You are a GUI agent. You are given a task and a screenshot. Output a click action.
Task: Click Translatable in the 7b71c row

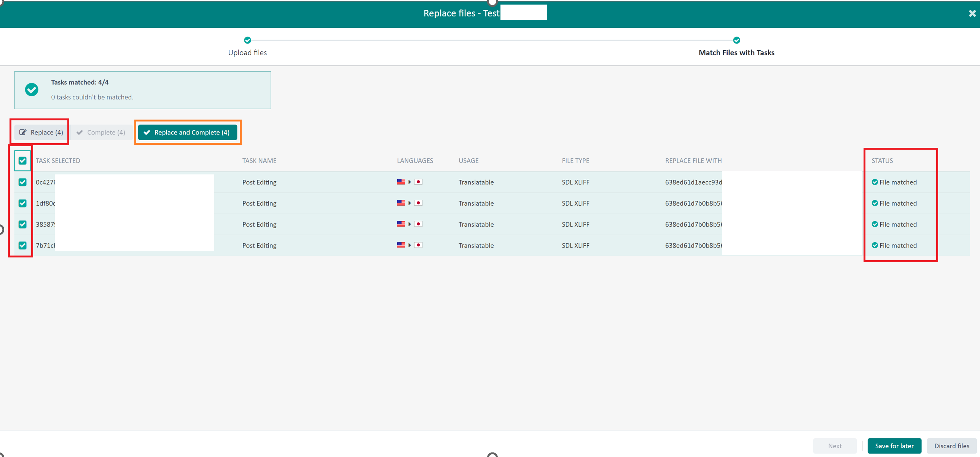coord(476,245)
